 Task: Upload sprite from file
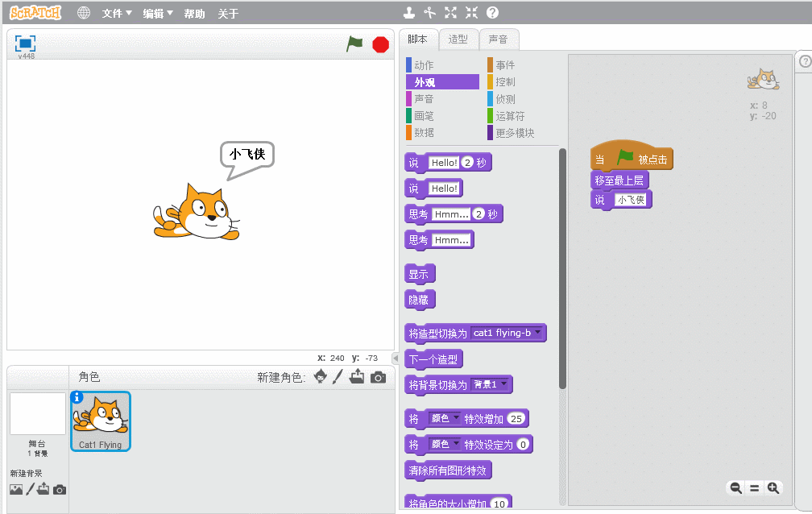[x=357, y=377]
